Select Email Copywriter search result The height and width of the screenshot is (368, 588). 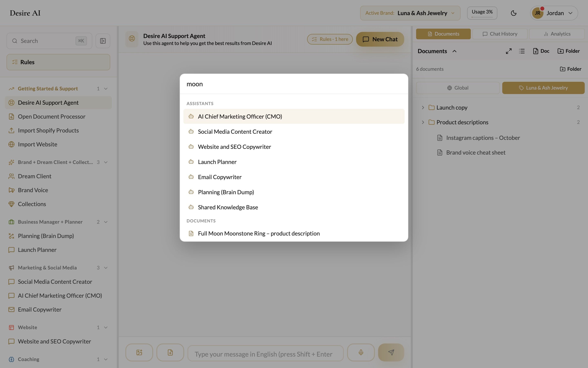tap(294, 177)
